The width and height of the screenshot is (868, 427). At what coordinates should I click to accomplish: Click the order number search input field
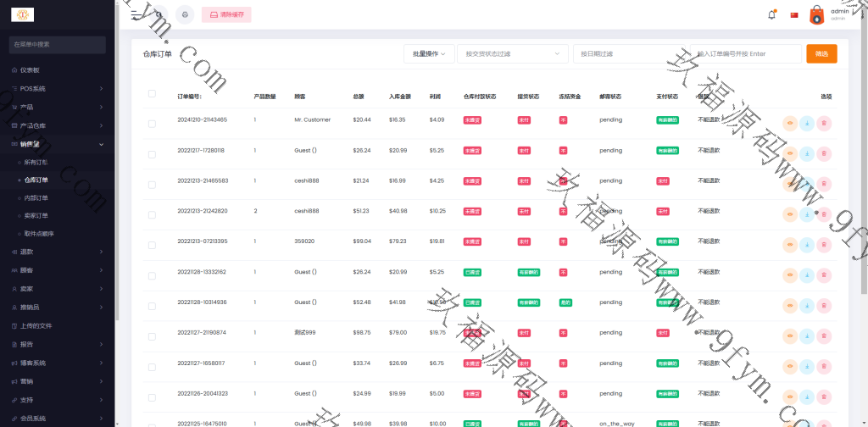tap(746, 53)
